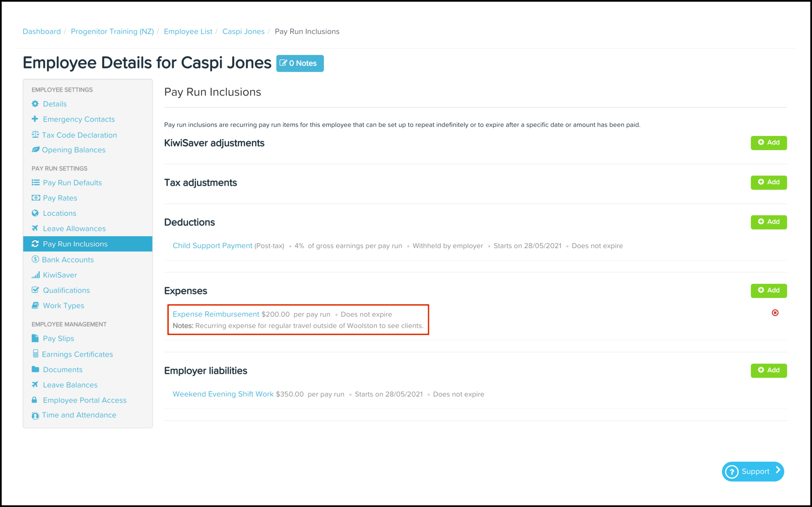The height and width of the screenshot is (507, 812).
Task: Open the Child Support Payment deduction link
Action: [x=212, y=246]
